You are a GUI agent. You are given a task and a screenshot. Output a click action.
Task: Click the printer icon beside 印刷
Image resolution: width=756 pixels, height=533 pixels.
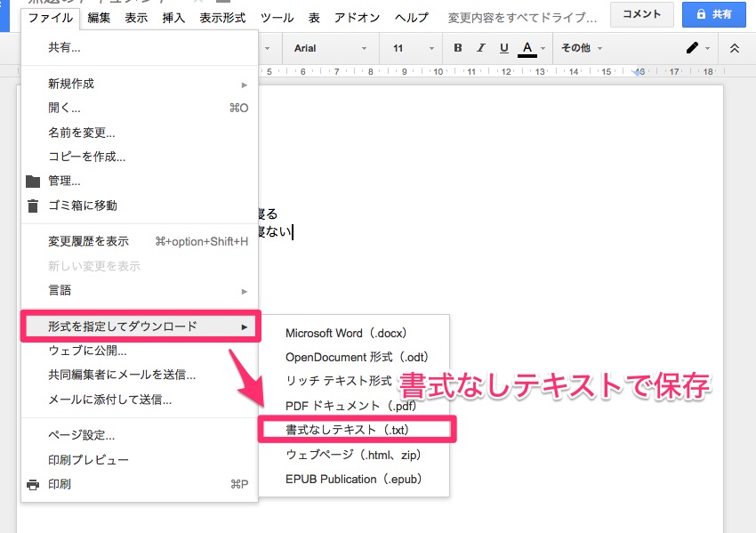[33, 484]
